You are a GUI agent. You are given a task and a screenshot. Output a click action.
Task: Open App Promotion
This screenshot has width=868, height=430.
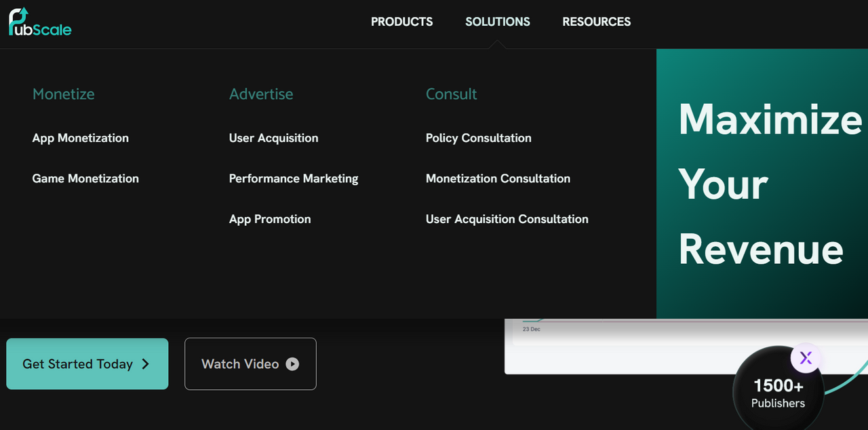[270, 219]
